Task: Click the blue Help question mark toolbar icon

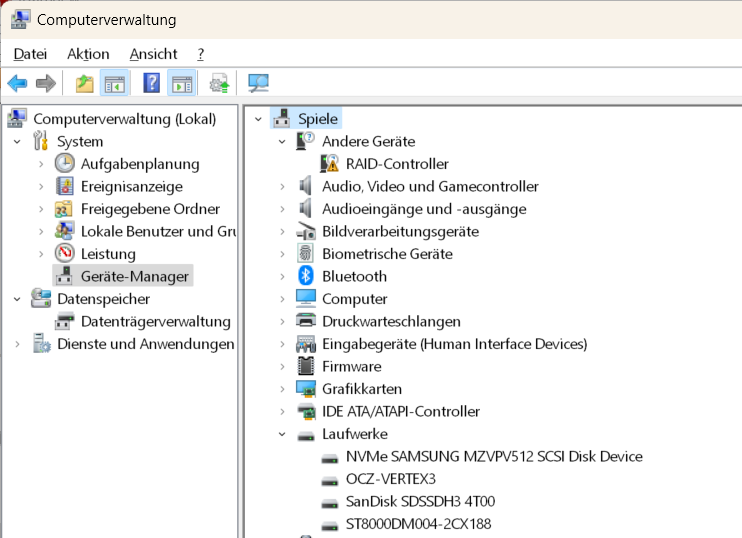Action: point(151,83)
